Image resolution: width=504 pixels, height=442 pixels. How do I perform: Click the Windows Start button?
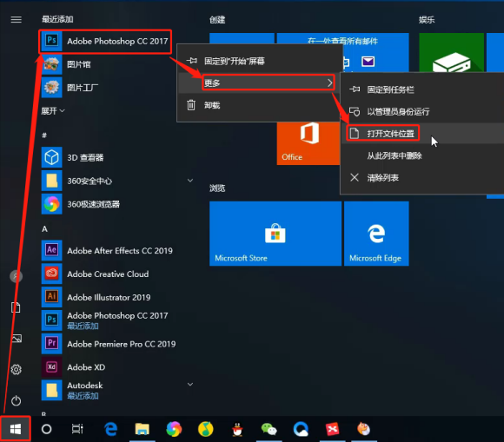16,429
